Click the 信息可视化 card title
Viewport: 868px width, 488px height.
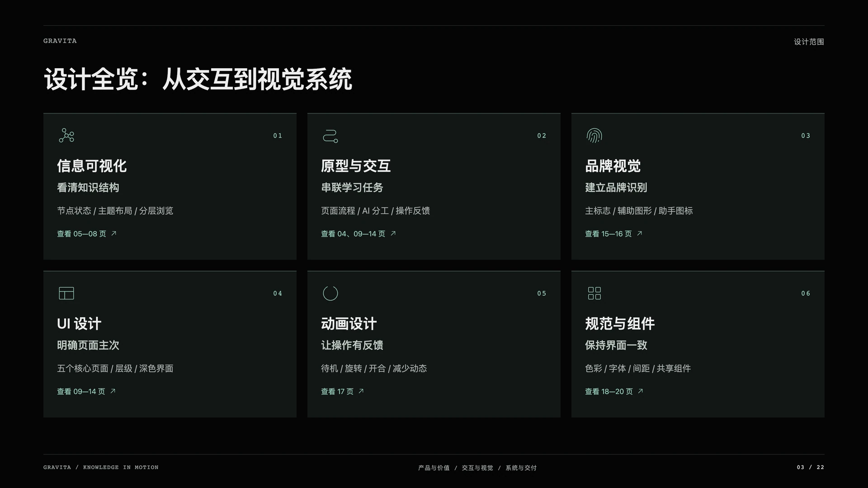(92, 166)
